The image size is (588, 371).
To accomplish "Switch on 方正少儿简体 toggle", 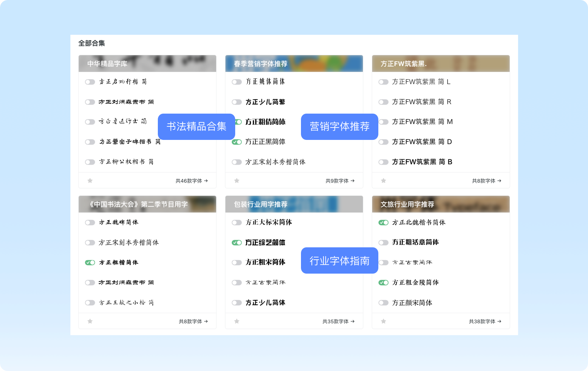I will pos(237,303).
